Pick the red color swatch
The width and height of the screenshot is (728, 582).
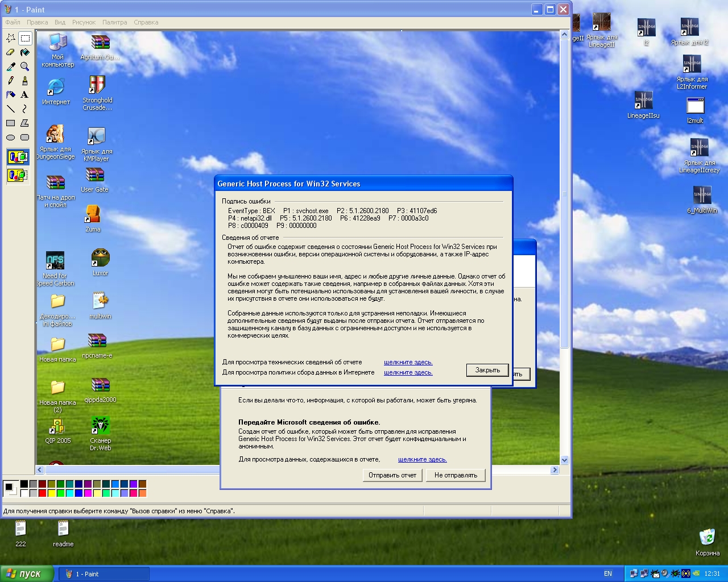(42, 493)
